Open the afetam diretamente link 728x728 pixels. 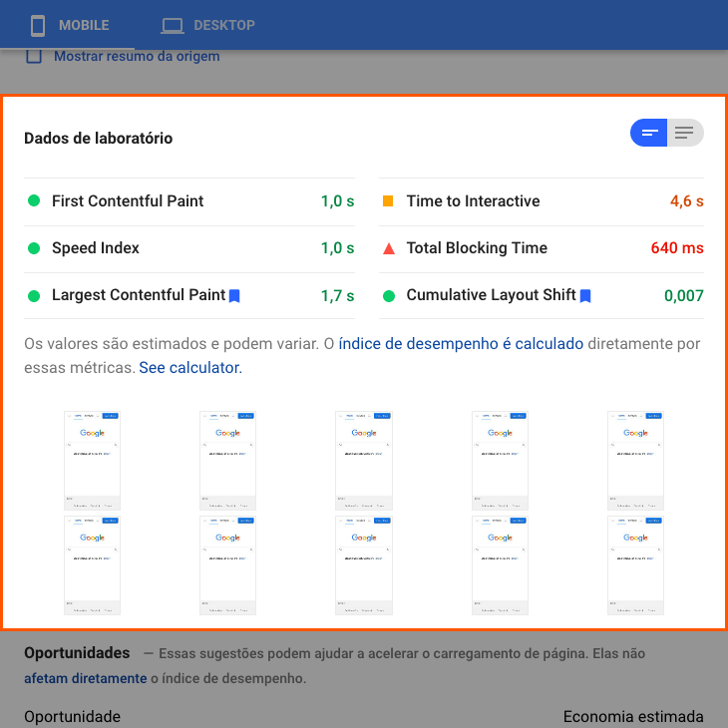(x=86, y=678)
